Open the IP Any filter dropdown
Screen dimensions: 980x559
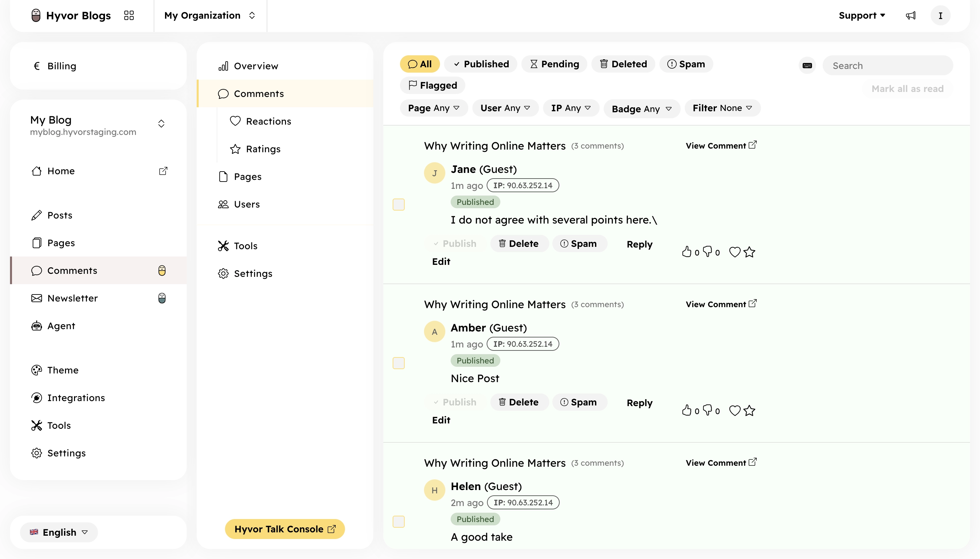(x=571, y=108)
